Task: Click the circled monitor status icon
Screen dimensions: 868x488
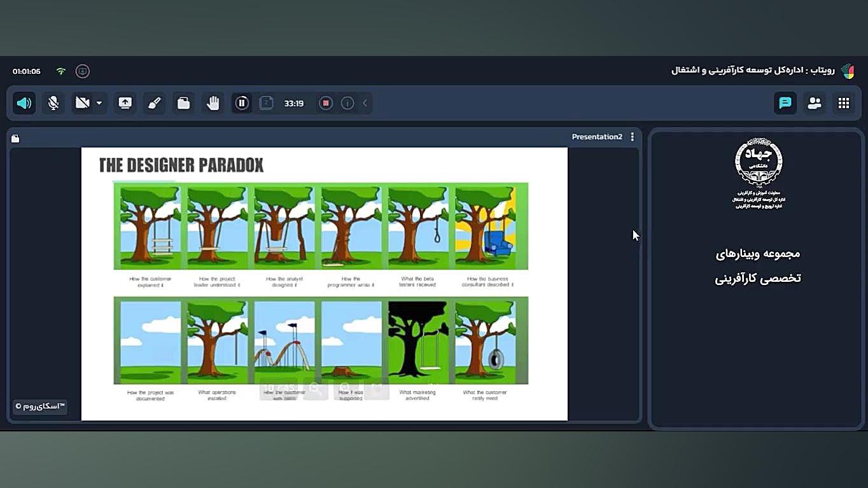Action: [x=83, y=71]
